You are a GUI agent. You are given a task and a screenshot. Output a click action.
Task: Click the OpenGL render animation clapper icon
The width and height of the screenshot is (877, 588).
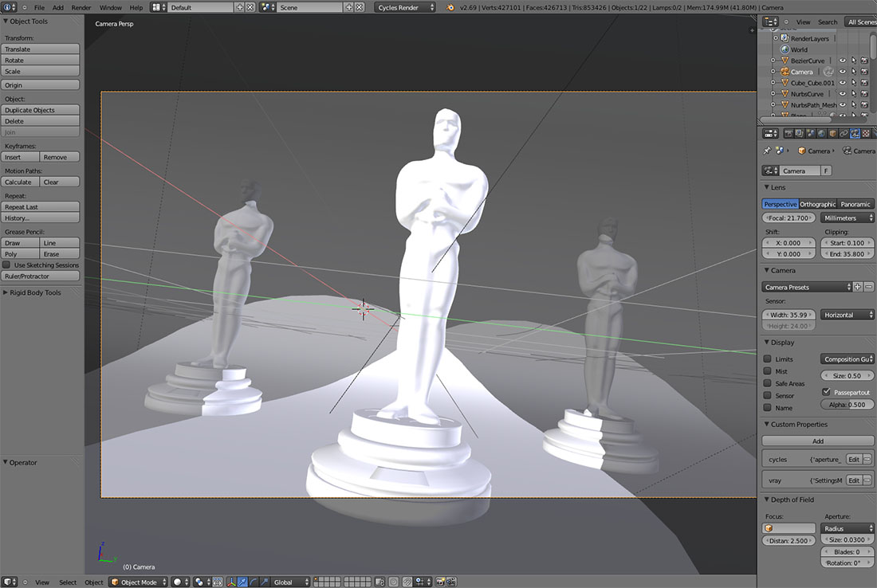point(451,582)
